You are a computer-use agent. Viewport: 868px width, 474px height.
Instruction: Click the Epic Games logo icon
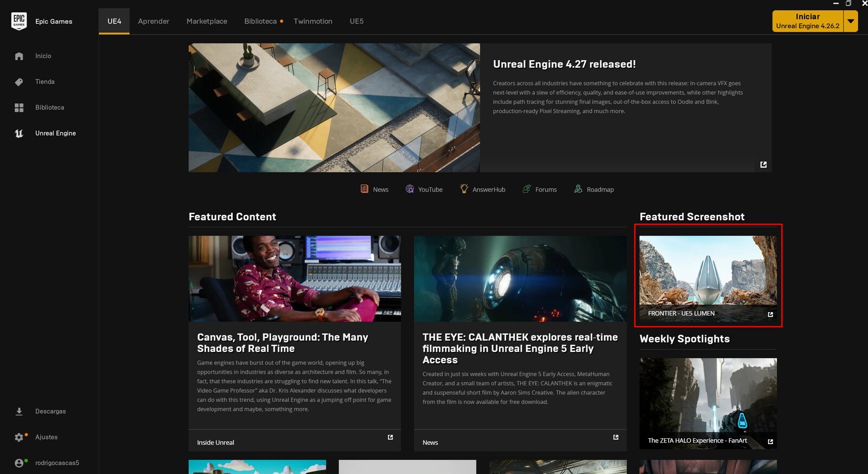(x=19, y=21)
